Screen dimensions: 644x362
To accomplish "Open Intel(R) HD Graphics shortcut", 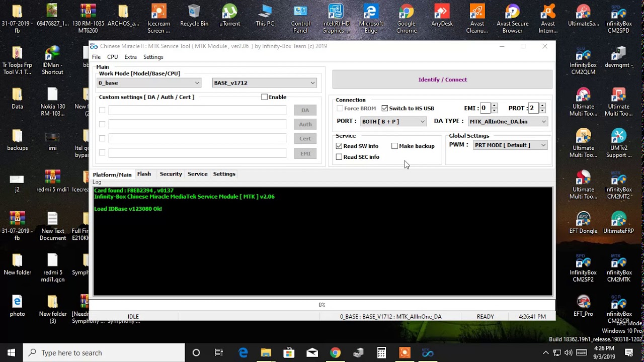I will tap(336, 19).
